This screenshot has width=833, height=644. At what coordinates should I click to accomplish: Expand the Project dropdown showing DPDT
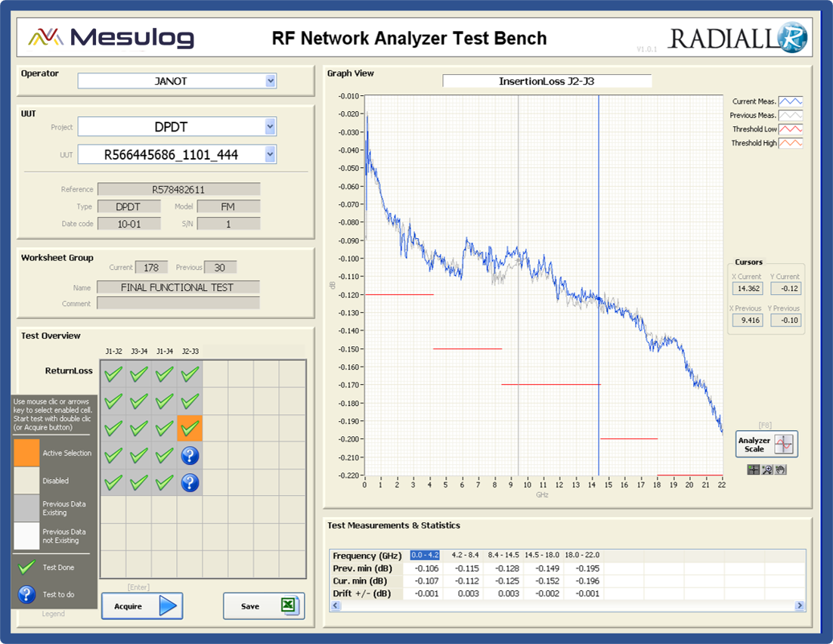pos(271,126)
